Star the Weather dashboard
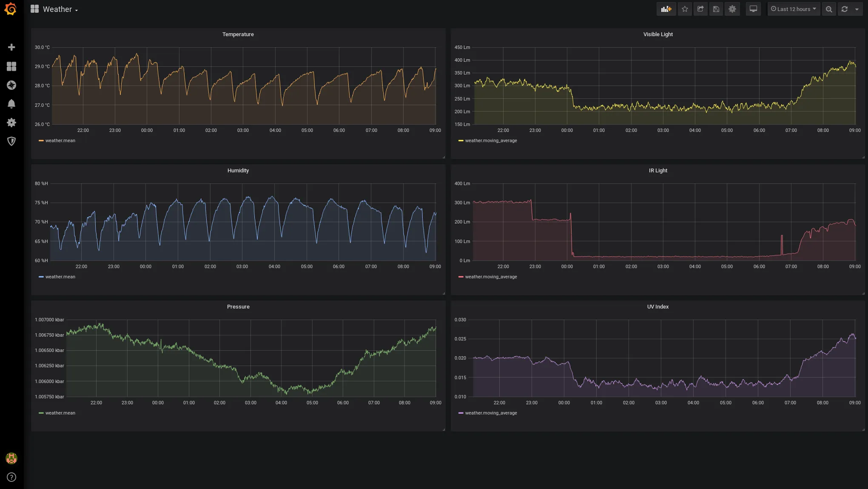 685,9
